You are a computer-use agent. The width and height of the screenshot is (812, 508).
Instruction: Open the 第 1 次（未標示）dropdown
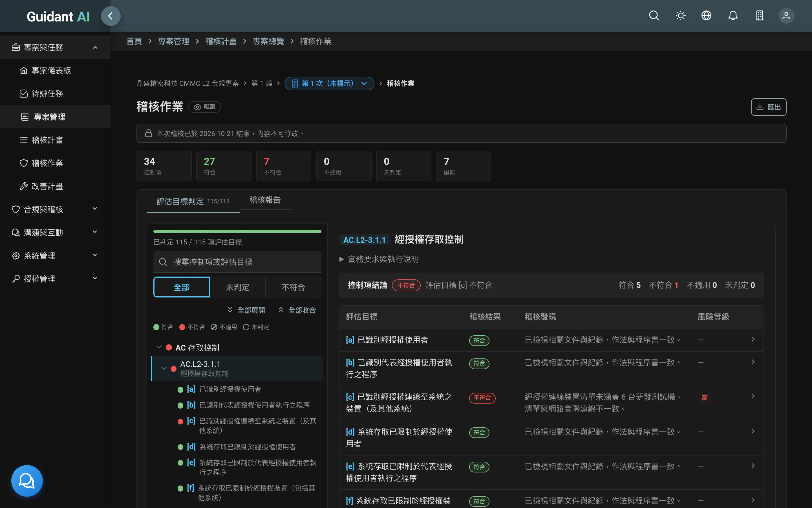(329, 83)
